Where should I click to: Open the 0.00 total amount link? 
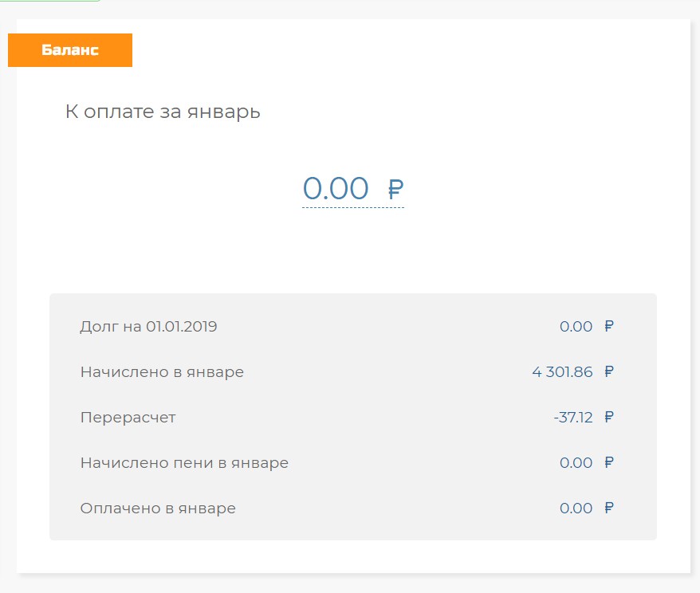coord(336,189)
